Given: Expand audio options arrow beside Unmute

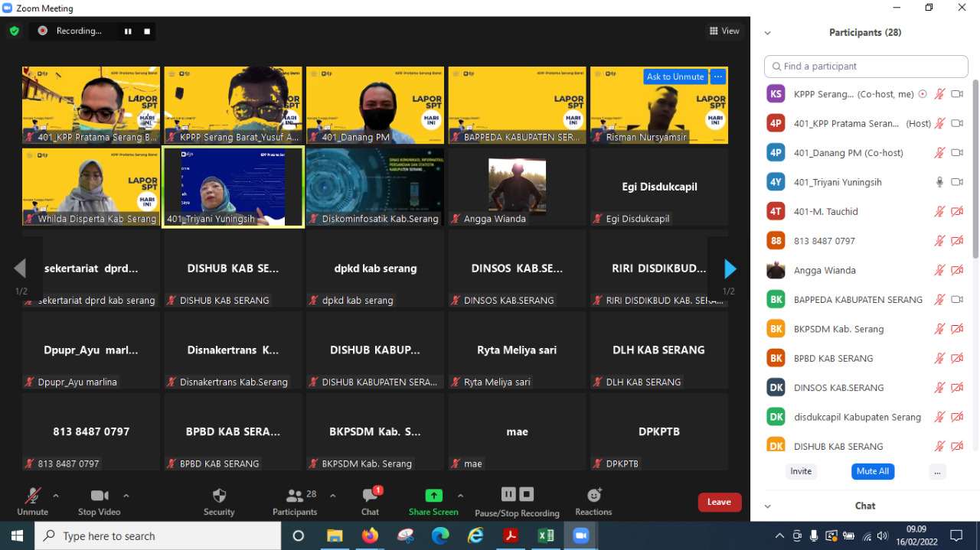Looking at the screenshot, I should tap(56, 496).
